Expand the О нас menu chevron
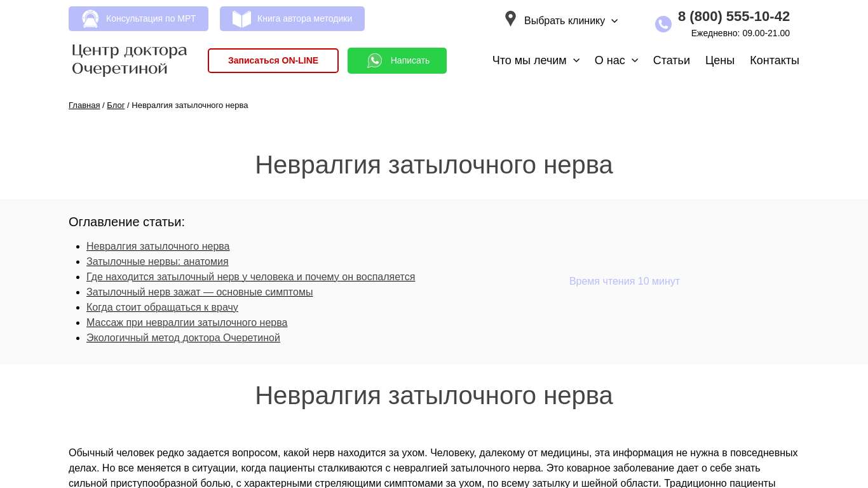The height and width of the screenshot is (488, 868). coord(635,60)
